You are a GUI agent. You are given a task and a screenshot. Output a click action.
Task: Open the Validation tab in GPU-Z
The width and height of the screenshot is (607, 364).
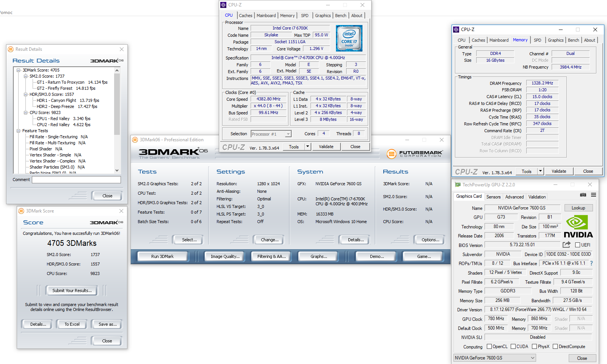tap(537, 197)
